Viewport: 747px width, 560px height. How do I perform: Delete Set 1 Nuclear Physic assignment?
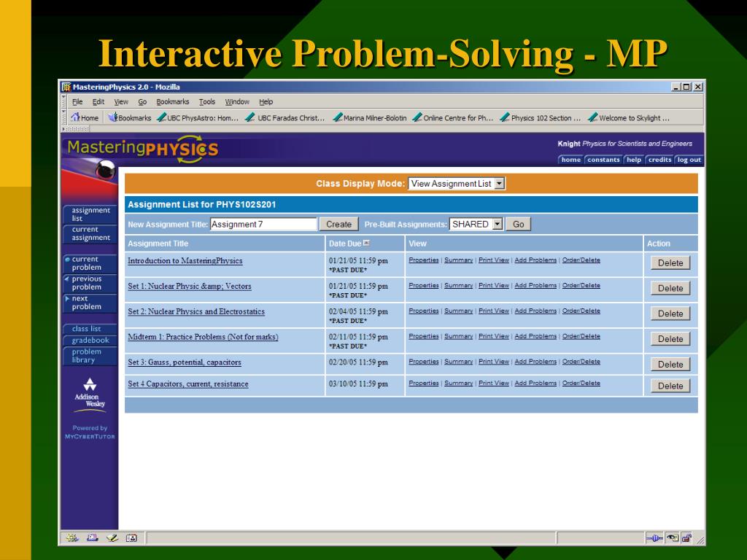point(670,288)
